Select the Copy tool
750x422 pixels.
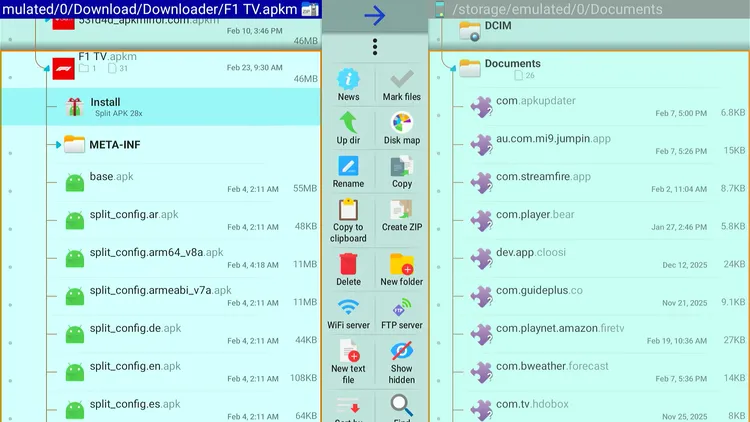point(402,172)
